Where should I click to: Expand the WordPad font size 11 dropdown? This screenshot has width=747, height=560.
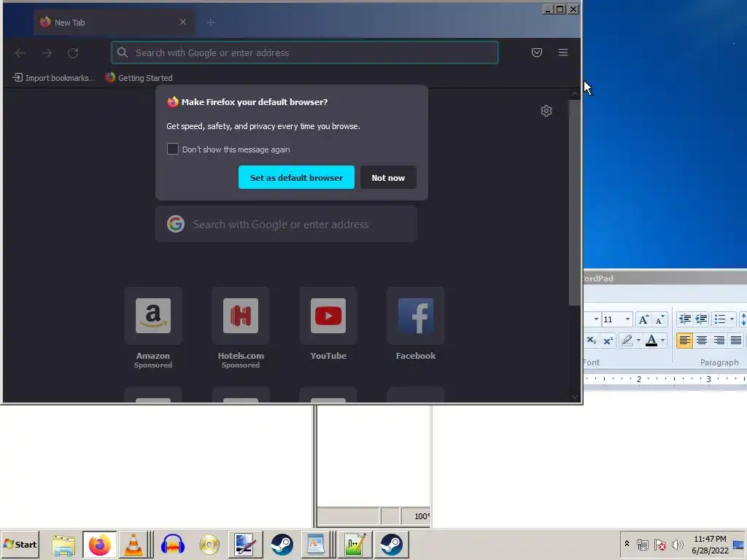click(x=627, y=319)
